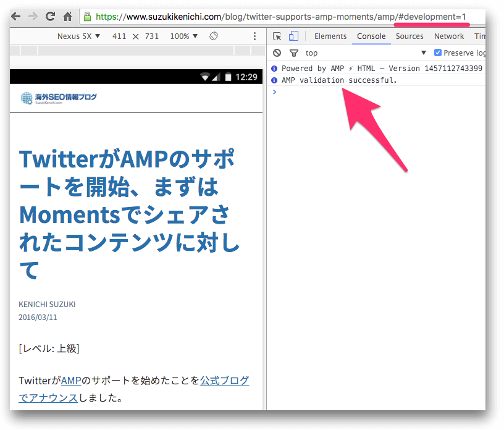Switch to the Network tab
504x430 pixels.
[x=449, y=36]
